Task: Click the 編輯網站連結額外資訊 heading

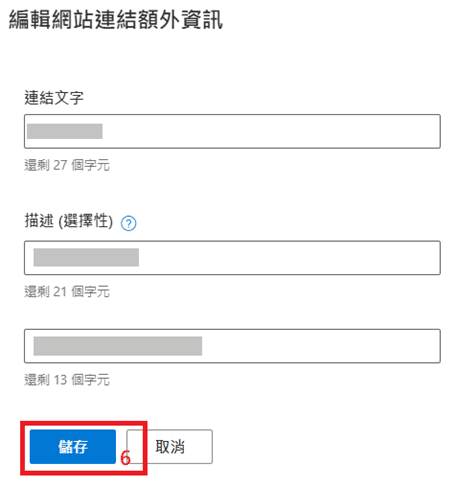Action: [116, 19]
